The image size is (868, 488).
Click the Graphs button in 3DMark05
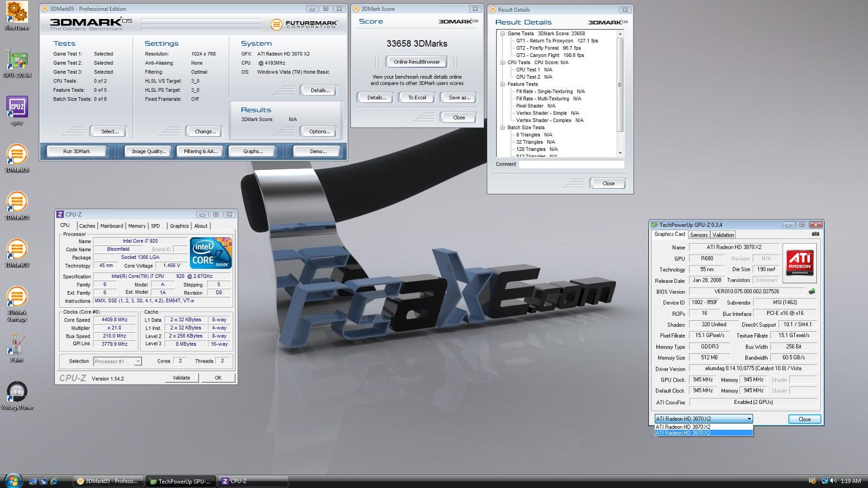(253, 151)
